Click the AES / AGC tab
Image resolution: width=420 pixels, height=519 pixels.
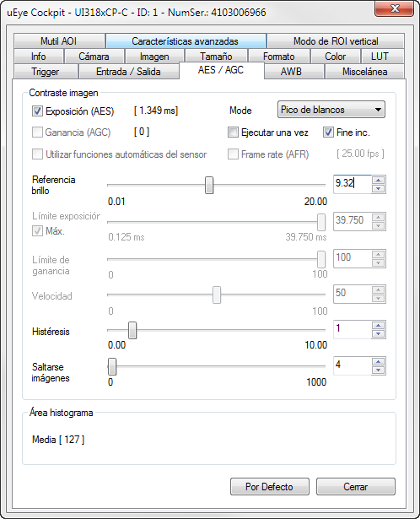221,70
